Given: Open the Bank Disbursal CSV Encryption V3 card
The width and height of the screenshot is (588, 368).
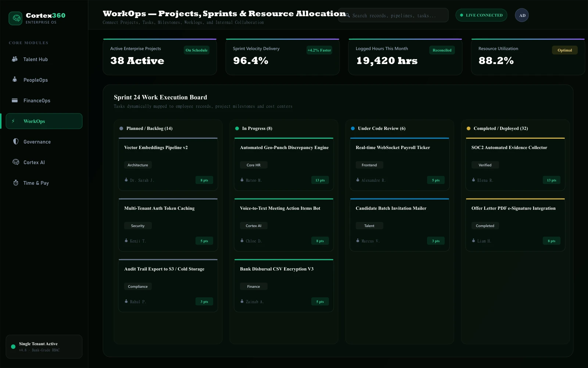Looking at the screenshot, I should (x=284, y=286).
